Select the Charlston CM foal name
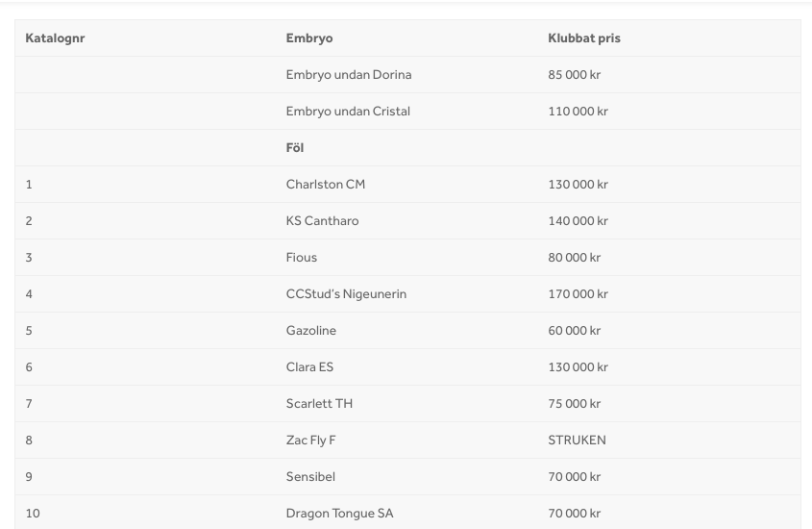The image size is (812, 529). 325,185
